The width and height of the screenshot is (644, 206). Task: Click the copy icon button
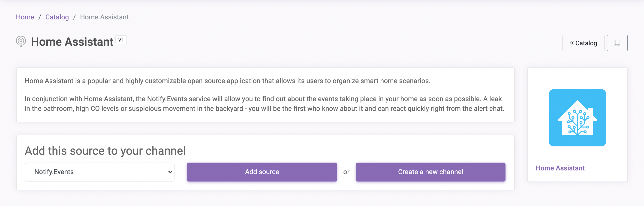[617, 43]
